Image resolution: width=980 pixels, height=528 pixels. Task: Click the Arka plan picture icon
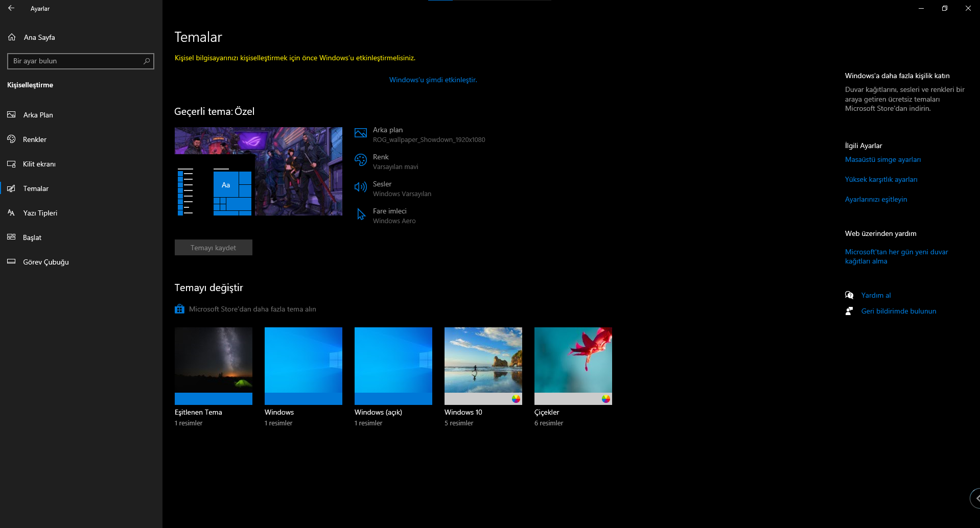point(361,133)
